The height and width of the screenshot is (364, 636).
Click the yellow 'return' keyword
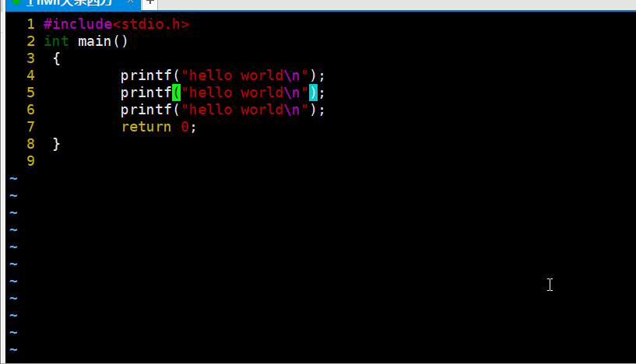click(x=146, y=127)
